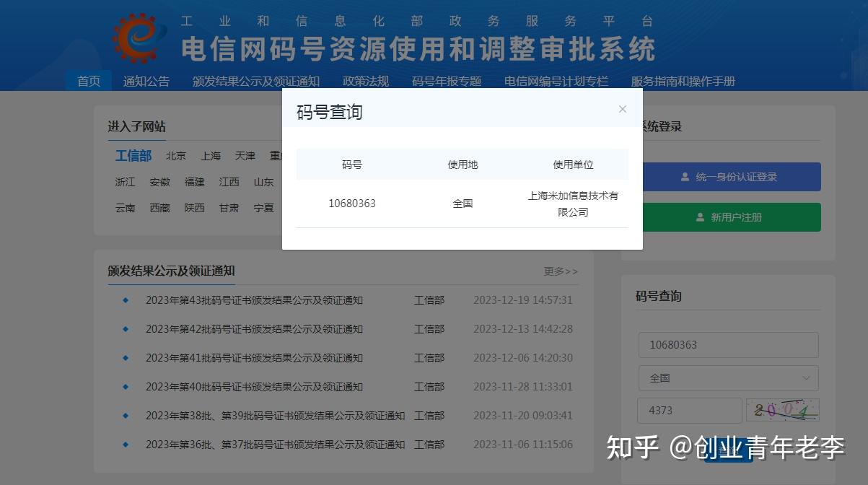Open 2023年第42批码号证书 notice
This screenshot has width=868, height=485.
tap(254, 329)
